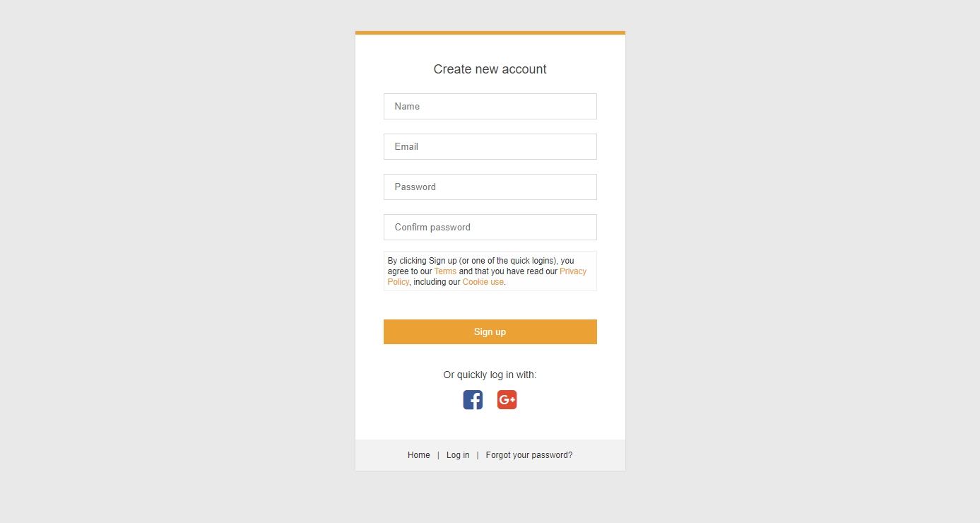Screen dimensions: 980x523
Task: Click into the Confirm password field
Action: point(490,227)
